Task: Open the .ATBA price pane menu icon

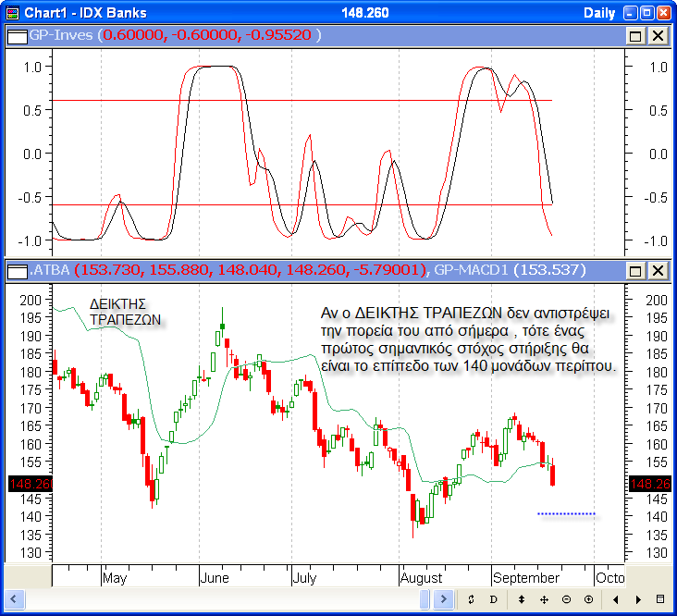Action: click(18, 271)
